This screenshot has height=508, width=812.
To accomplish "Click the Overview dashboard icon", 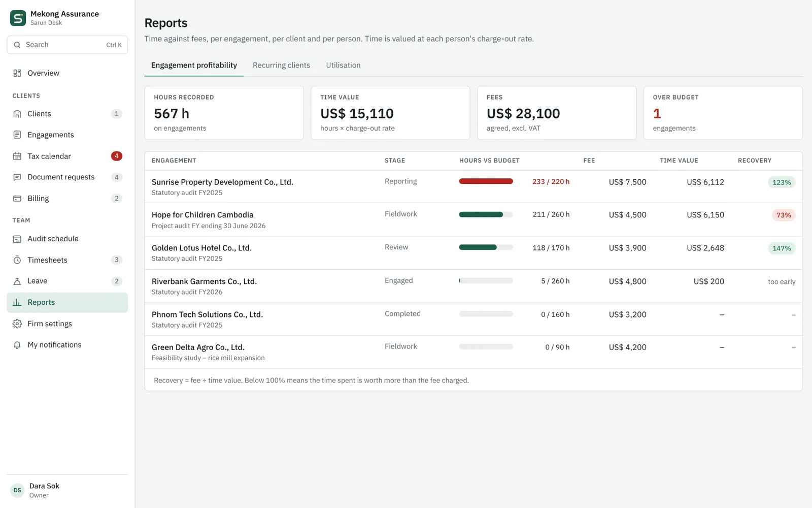I will pos(17,73).
